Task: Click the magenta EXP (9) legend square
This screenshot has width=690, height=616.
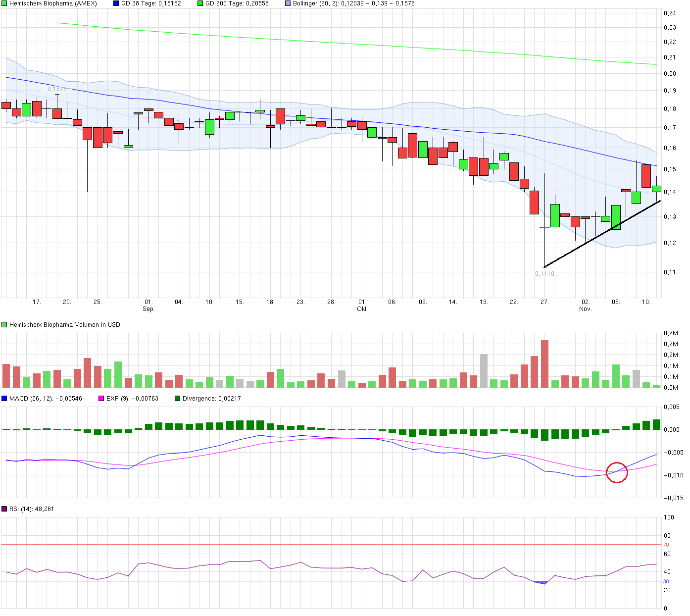Action: coord(101,399)
